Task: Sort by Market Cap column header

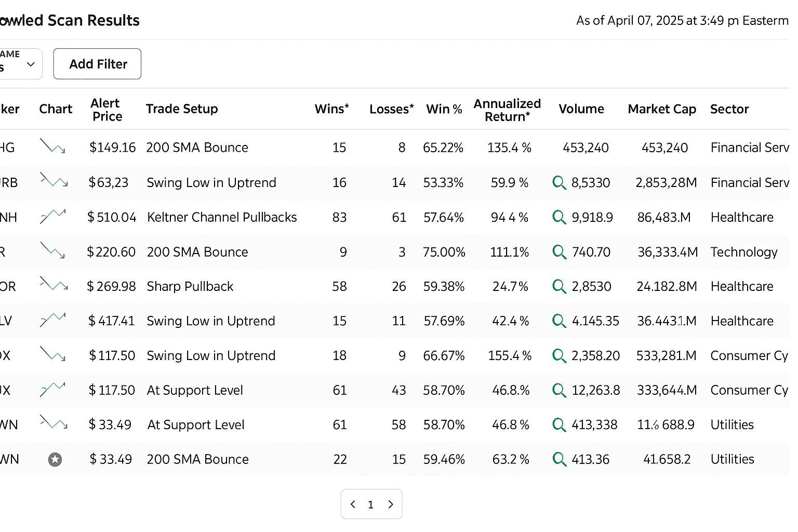Action: pyautogui.click(x=662, y=109)
